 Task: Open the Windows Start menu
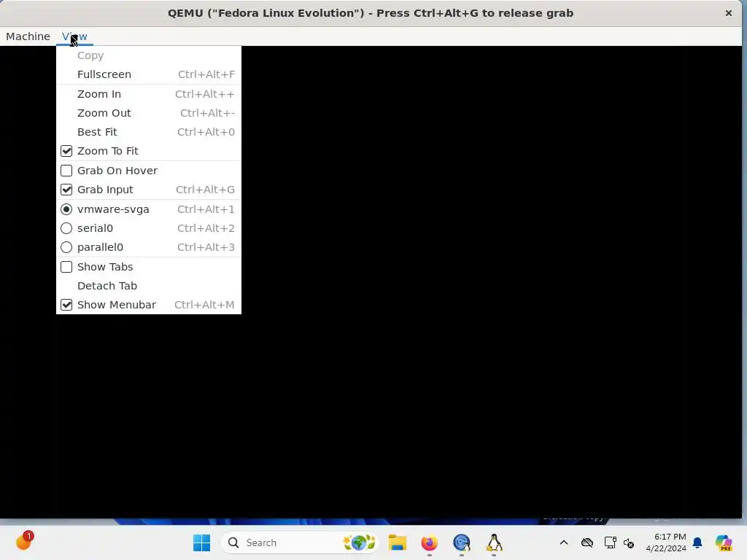tap(202, 542)
